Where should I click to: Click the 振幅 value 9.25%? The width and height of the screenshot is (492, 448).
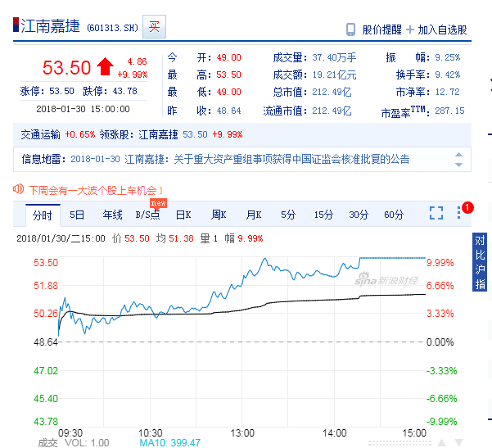point(447,57)
